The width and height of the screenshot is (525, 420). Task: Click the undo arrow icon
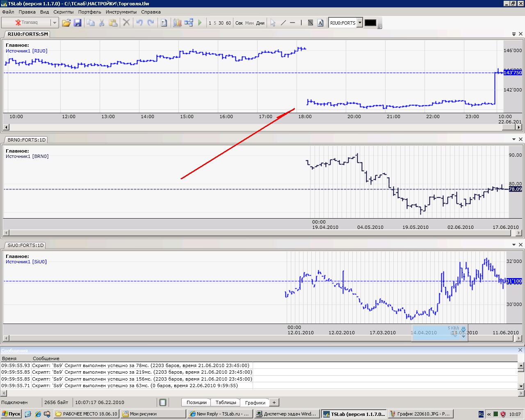coord(139,23)
